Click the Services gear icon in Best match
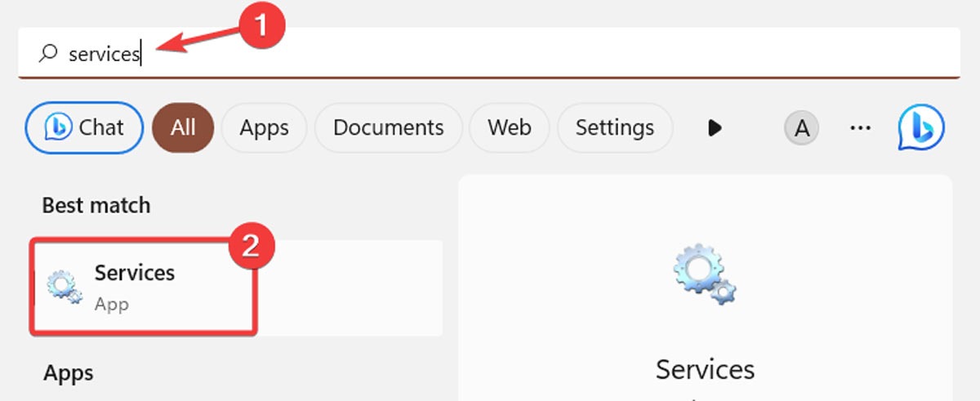The height and width of the screenshot is (401, 980). point(64,286)
